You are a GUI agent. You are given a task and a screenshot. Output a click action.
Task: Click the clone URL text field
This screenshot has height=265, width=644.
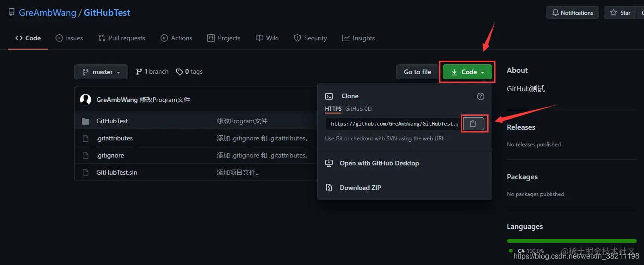click(393, 124)
